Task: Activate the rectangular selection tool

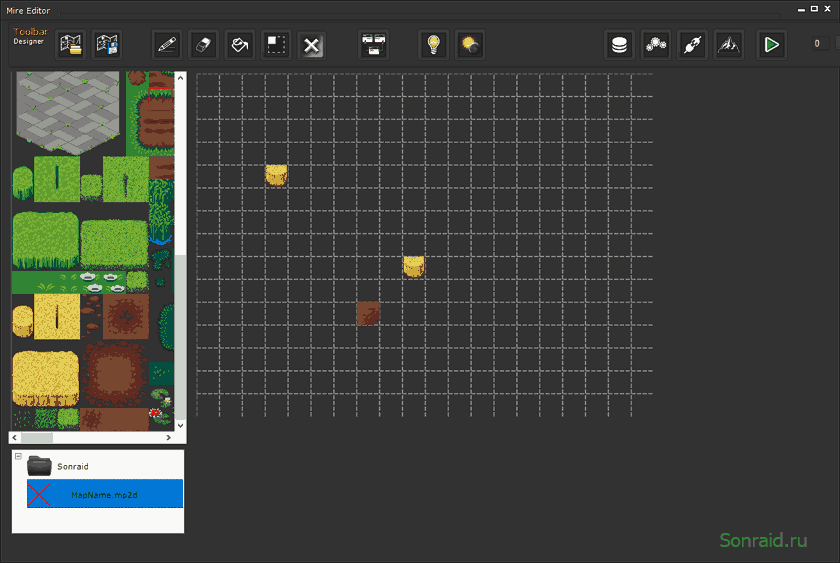Action: (276, 44)
